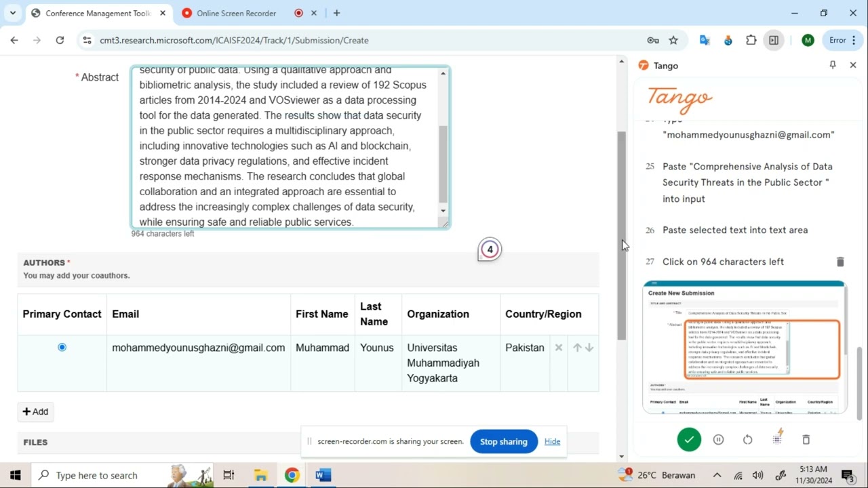
Task: Select Tango step 27 'Click on 964 characters left'
Action: (723, 262)
